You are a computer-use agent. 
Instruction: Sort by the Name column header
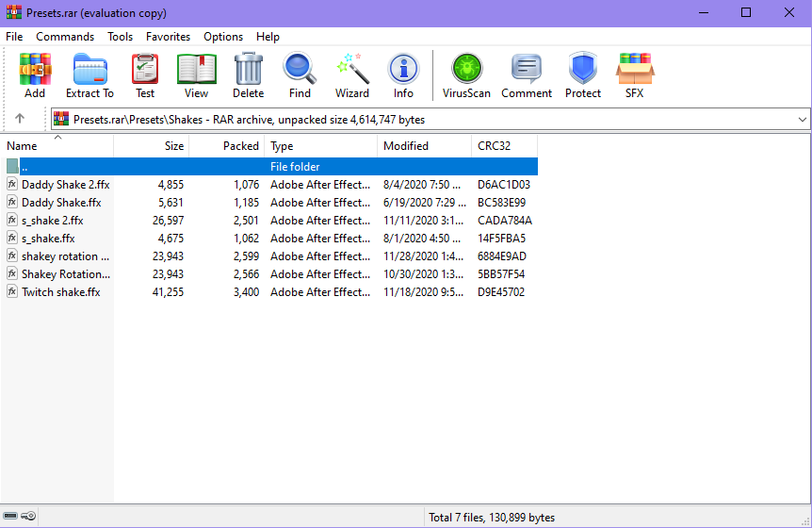click(x=57, y=146)
